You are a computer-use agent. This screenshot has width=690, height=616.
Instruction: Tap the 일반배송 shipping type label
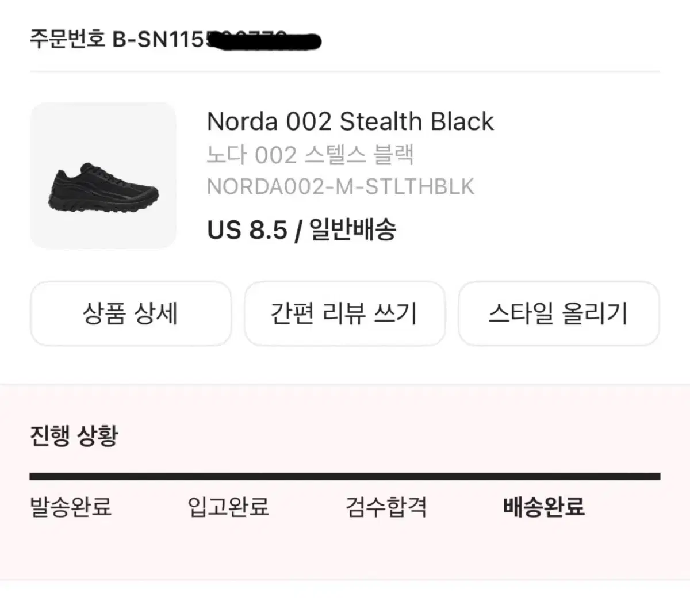click(x=353, y=230)
